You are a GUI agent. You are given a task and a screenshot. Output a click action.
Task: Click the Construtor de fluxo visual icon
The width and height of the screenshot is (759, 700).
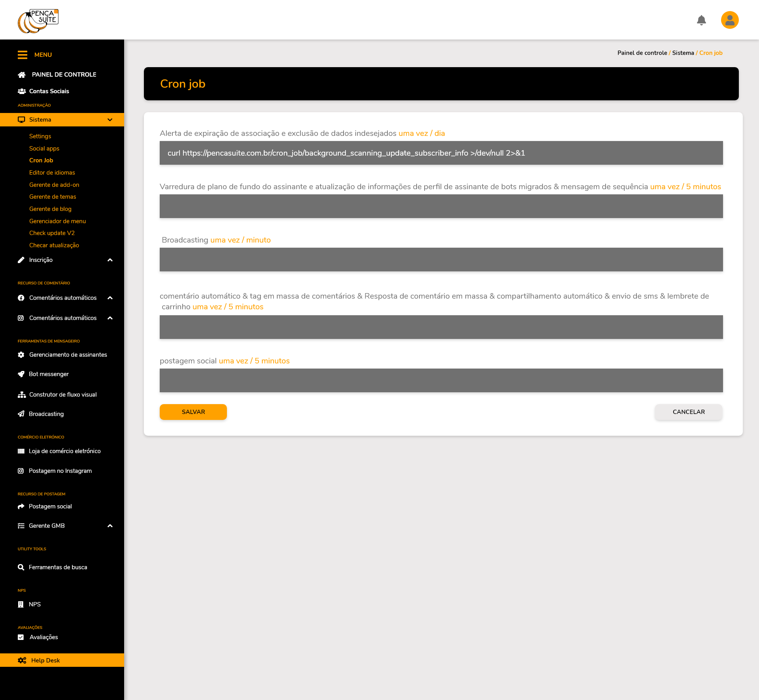click(x=21, y=395)
